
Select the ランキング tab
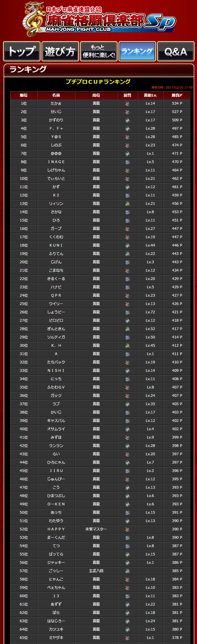pos(137,51)
